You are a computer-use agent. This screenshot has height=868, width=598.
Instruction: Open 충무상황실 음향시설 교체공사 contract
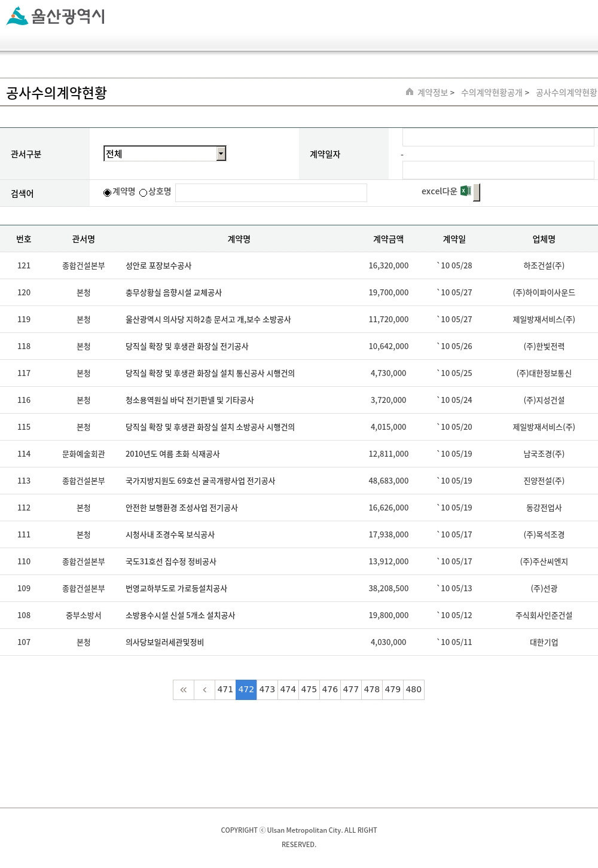173,292
